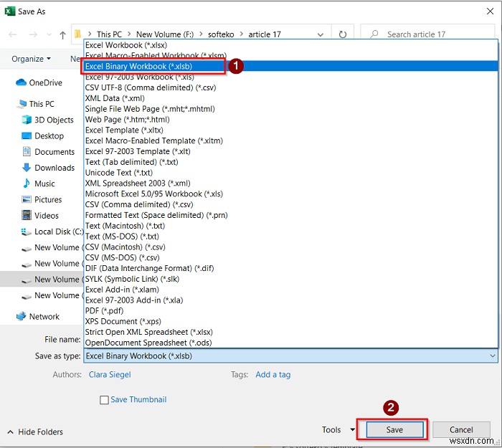Screen dimensions: 502x448
Task: Open Desktop folder in sidebar
Action: [x=43, y=135]
